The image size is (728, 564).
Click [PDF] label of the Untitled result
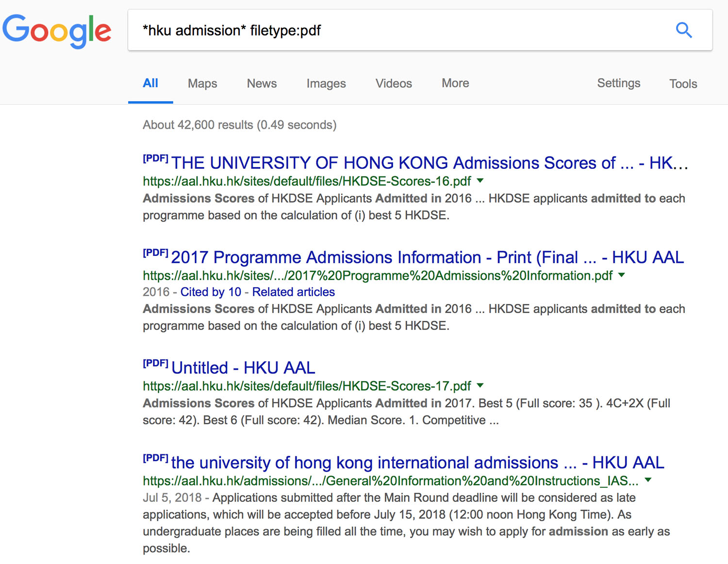pyautogui.click(x=155, y=363)
